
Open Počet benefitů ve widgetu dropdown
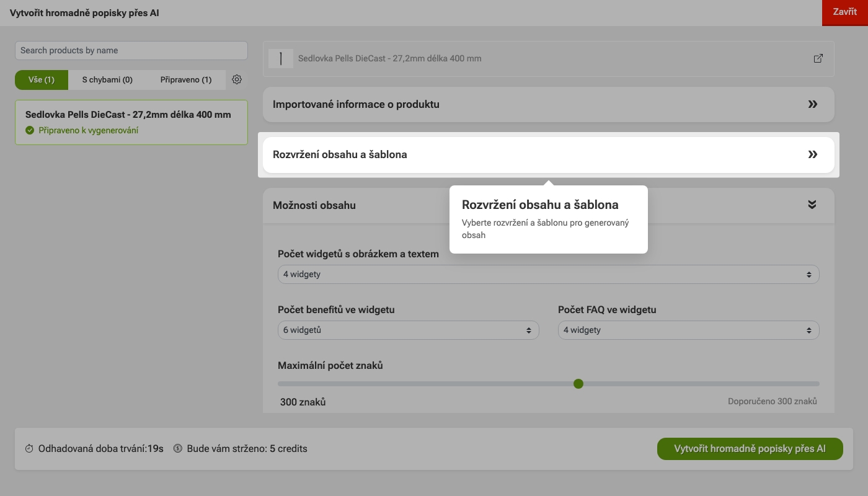(x=409, y=330)
